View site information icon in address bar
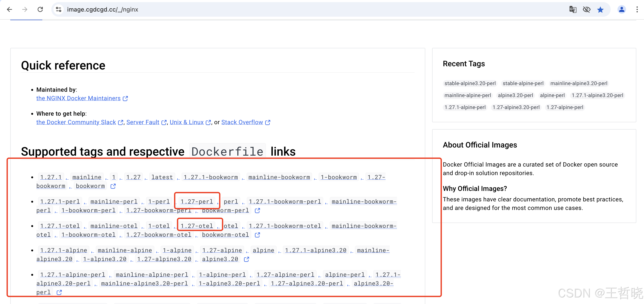Image resolution: width=644 pixels, height=304 pixels. pyautogui.click(x=59, y=9)
